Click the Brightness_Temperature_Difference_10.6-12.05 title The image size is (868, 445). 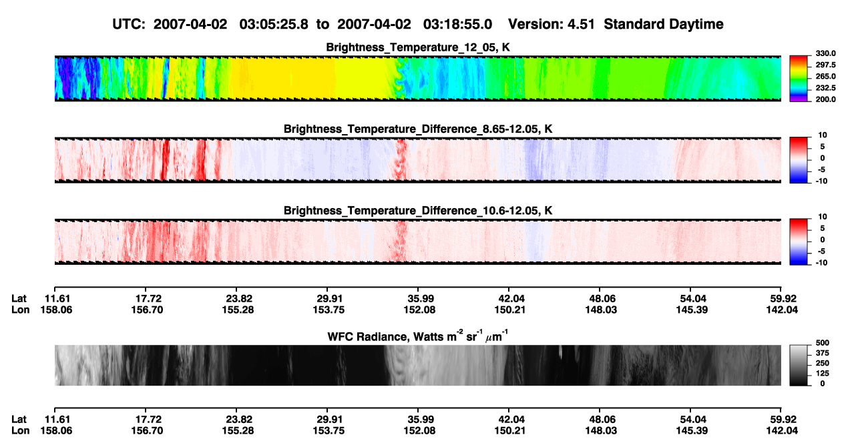pyautogui.click(x=418, y=211)
